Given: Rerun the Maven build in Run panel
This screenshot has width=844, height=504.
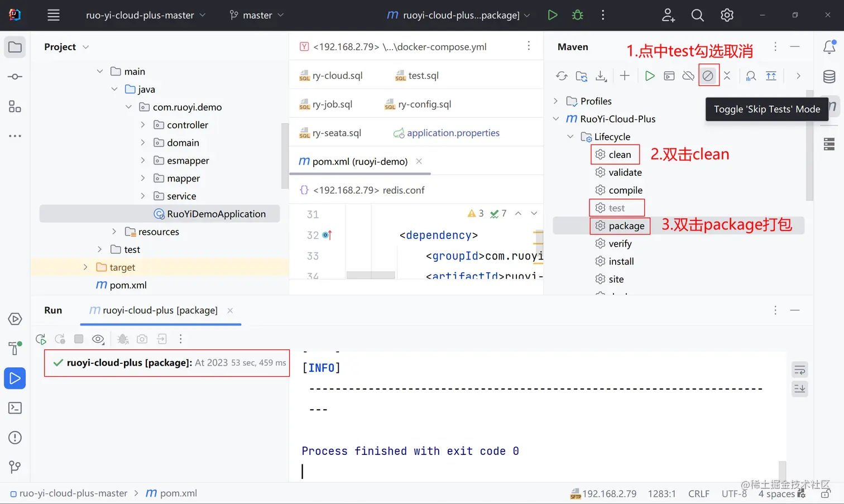Looking at the screenshot, I should point(41,339).
